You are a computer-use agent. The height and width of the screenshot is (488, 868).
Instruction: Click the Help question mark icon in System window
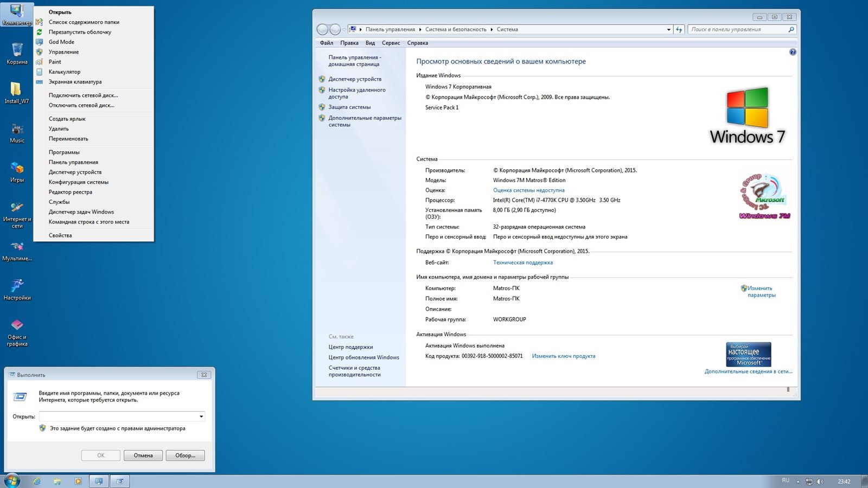click(793, 52)
